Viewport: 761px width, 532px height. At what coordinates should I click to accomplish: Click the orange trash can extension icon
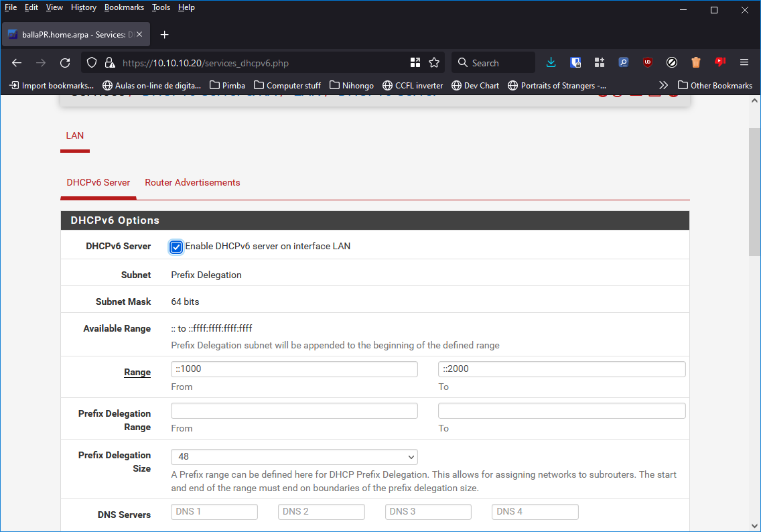click(696, 62)
